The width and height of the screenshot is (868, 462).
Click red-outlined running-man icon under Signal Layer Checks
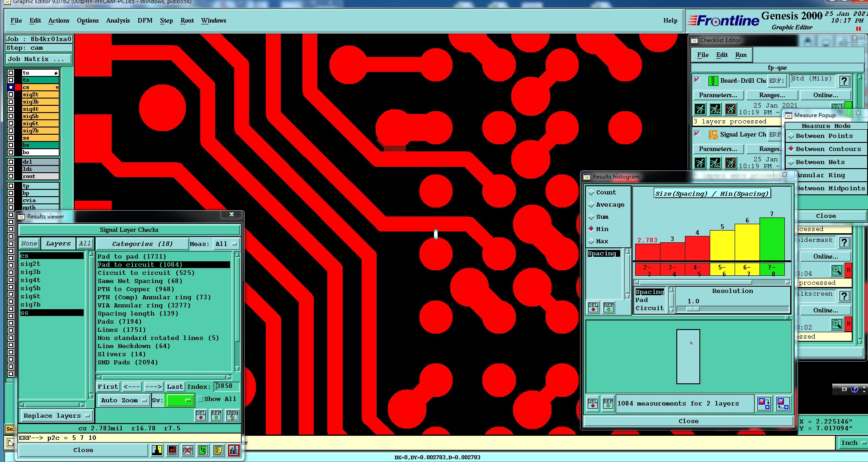coord(731,163)
